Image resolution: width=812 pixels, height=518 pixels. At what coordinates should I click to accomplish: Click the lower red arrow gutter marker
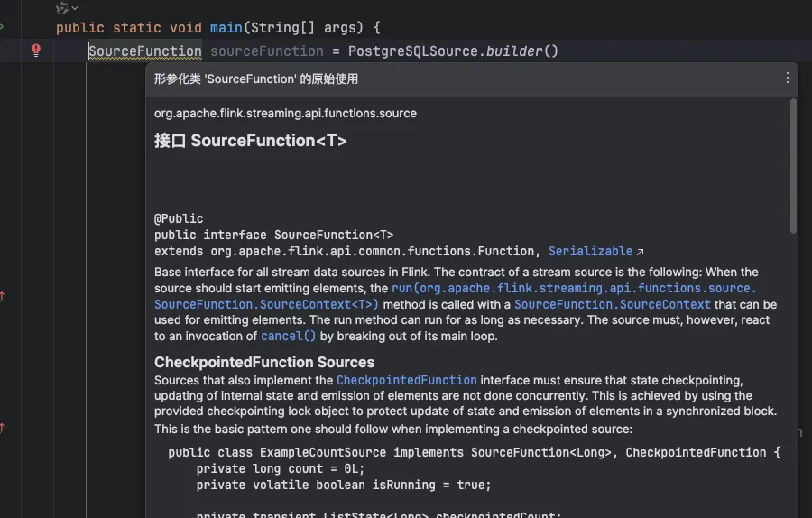pos(2,427)
